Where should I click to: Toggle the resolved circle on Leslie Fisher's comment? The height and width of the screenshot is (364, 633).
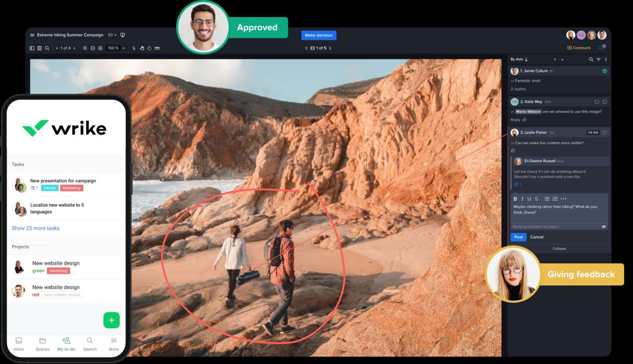coord(604,133)
